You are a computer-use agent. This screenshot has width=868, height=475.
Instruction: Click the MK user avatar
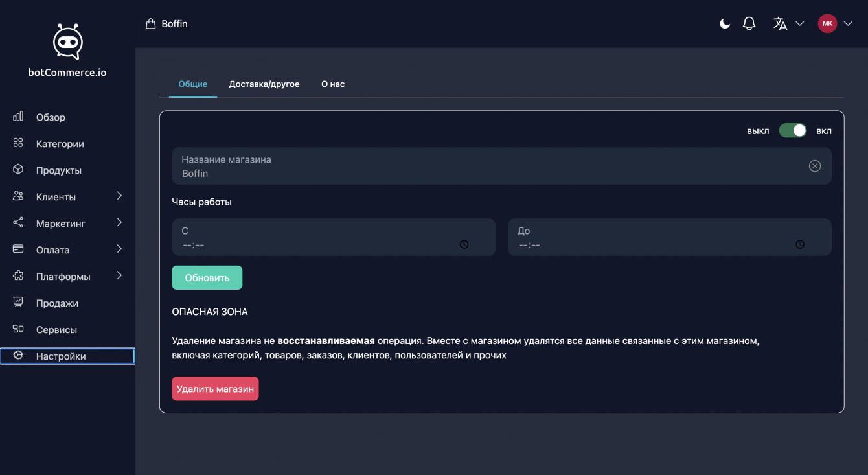pyautogui.click(x=827, y=24)
